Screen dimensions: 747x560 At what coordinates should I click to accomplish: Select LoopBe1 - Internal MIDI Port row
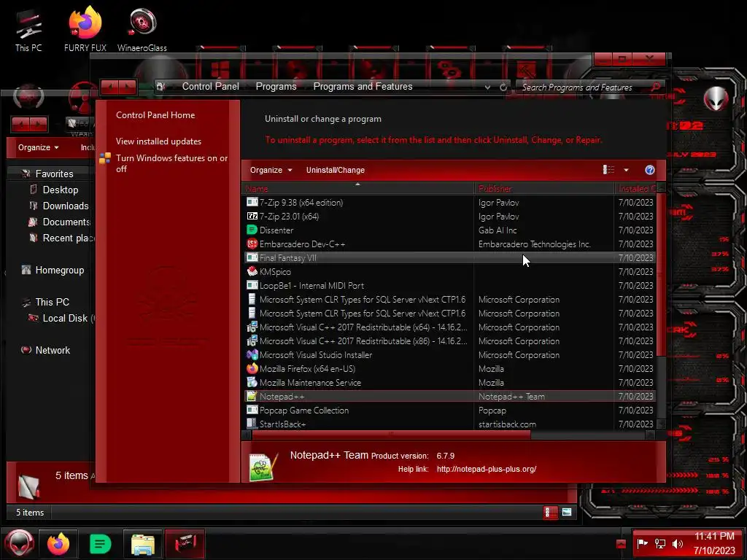449,285
